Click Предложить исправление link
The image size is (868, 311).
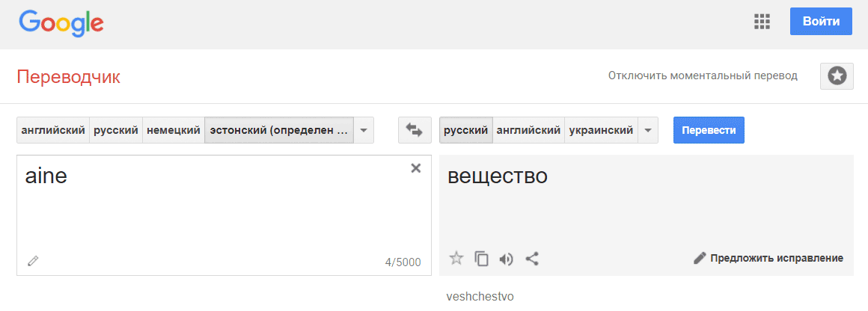tap(768, 259)
